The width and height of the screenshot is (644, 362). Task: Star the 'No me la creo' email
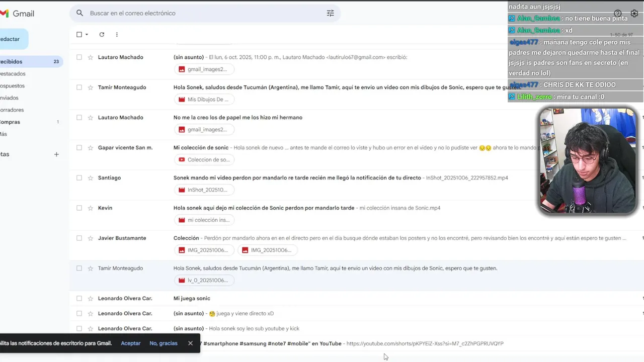91,118
